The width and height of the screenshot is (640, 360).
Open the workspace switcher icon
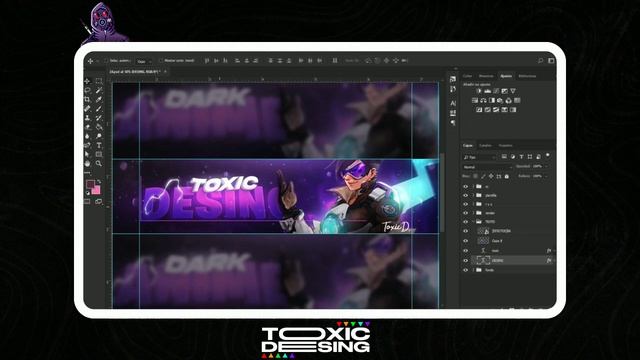551,61
